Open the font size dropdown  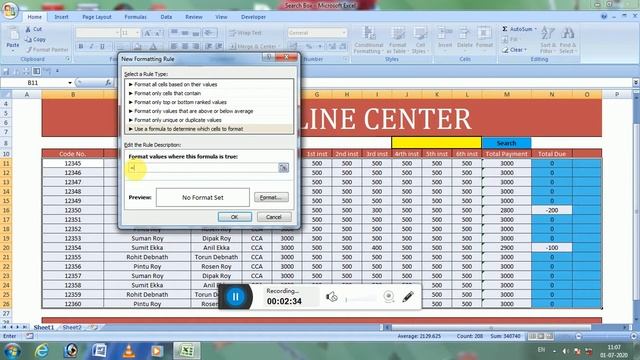point(137,33)
